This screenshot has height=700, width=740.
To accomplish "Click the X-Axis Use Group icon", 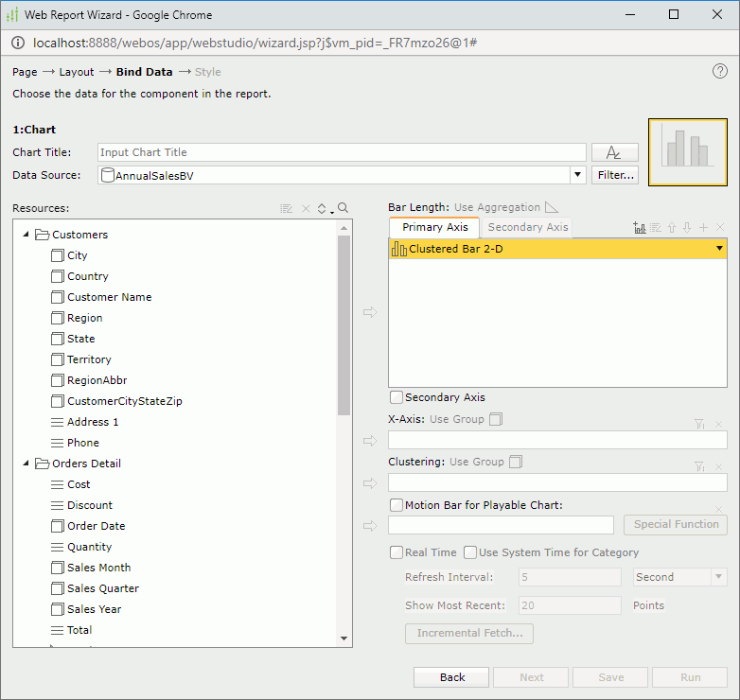I will click(x=495, y=419).
